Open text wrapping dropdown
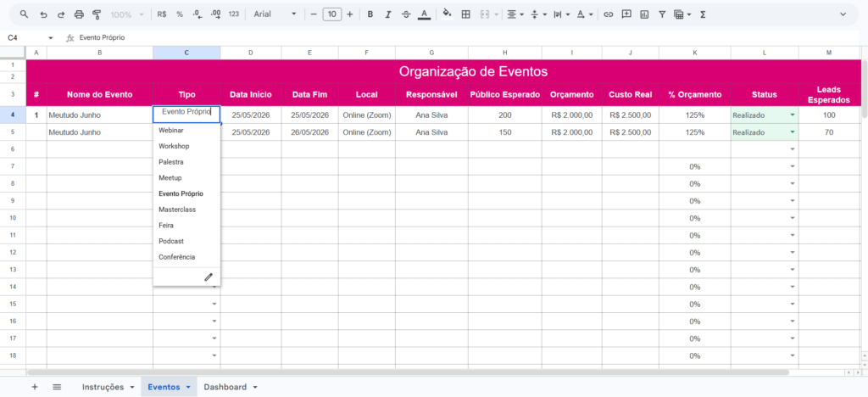 pos(561,14)
